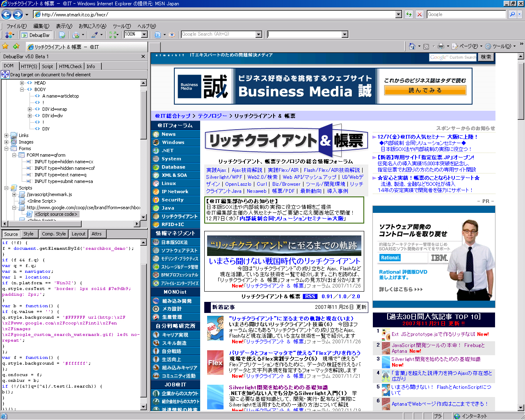Click the DebugBar page validation icon

coord(62,35)
